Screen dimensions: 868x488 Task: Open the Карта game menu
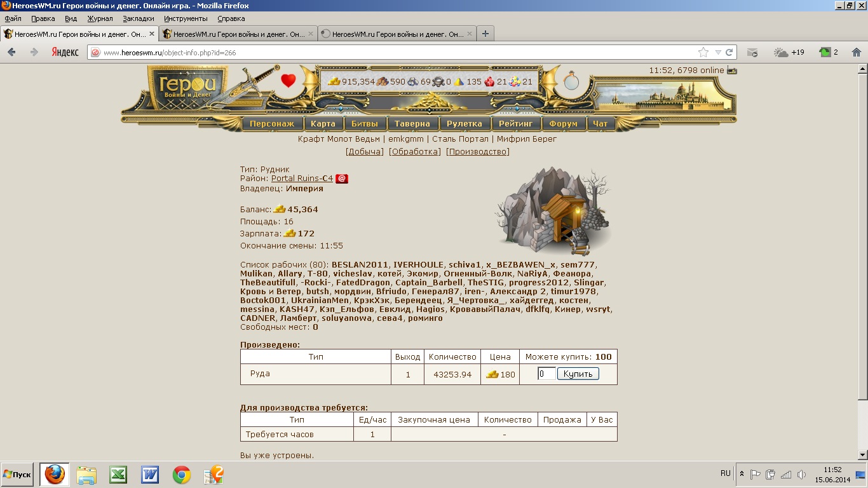click(x=323, y=124)
